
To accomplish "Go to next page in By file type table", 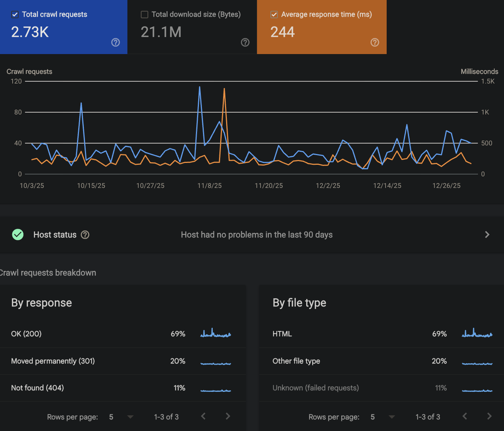I will coord(489,416).
